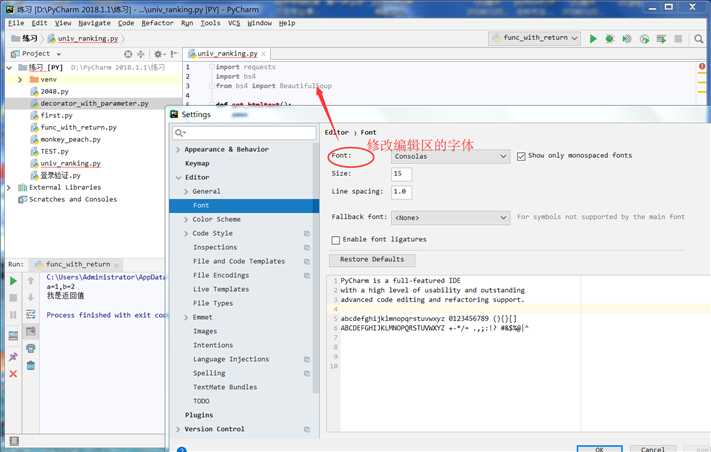The image size is (711, 452).
Task: Open Search Everywhere magnifier icon
Action: pos(698,39)
